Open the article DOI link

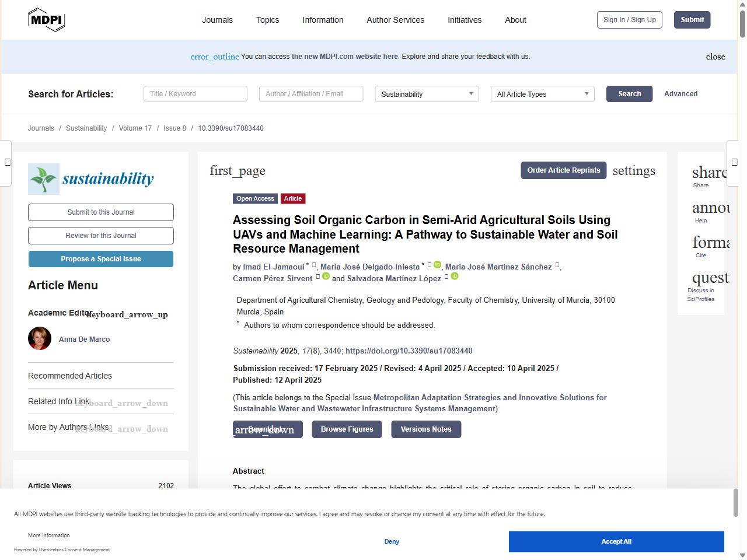coord(409,351)
